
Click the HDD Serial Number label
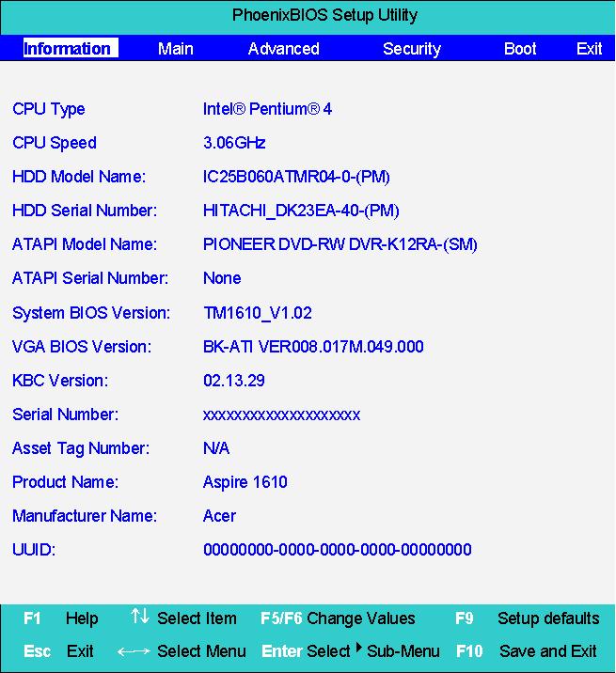[85, 211]
